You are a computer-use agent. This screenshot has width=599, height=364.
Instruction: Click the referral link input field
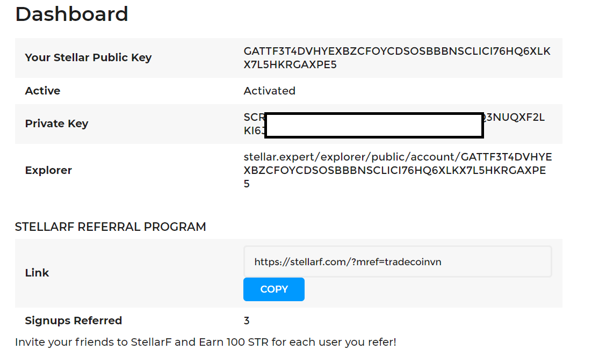(x=398, y=262)
